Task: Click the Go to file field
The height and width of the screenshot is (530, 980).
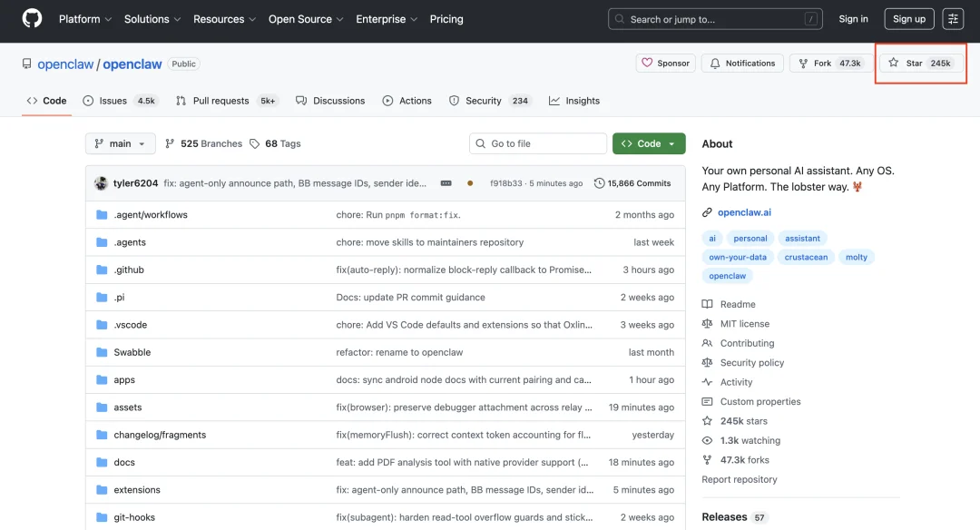Action: [x=538, y=143]
